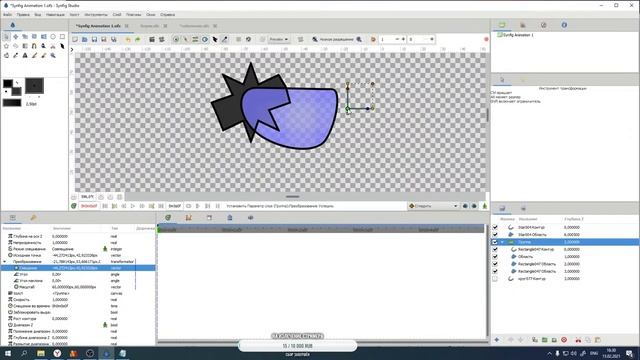Select the Eyedropper tool in toolbox

coord(16,56)
